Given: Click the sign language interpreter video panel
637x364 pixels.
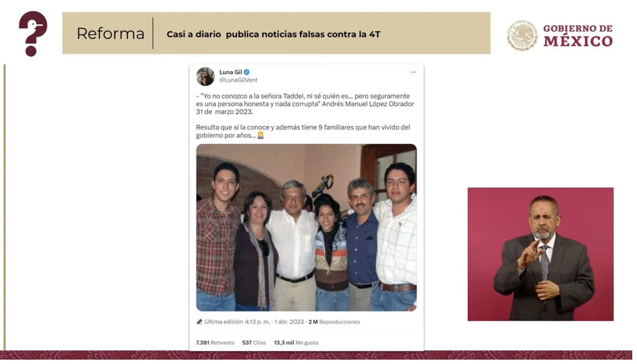Looking at the screenshot, I should click(540, 254).
